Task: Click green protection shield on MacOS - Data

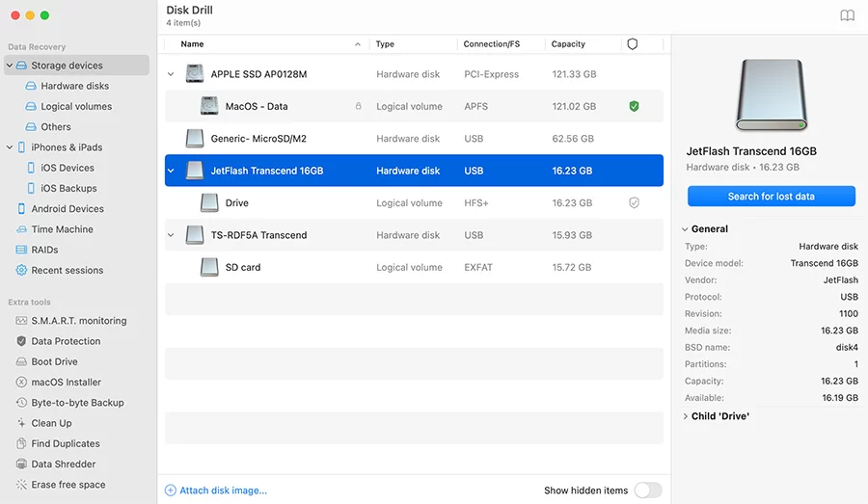Action: coord(634,106)
